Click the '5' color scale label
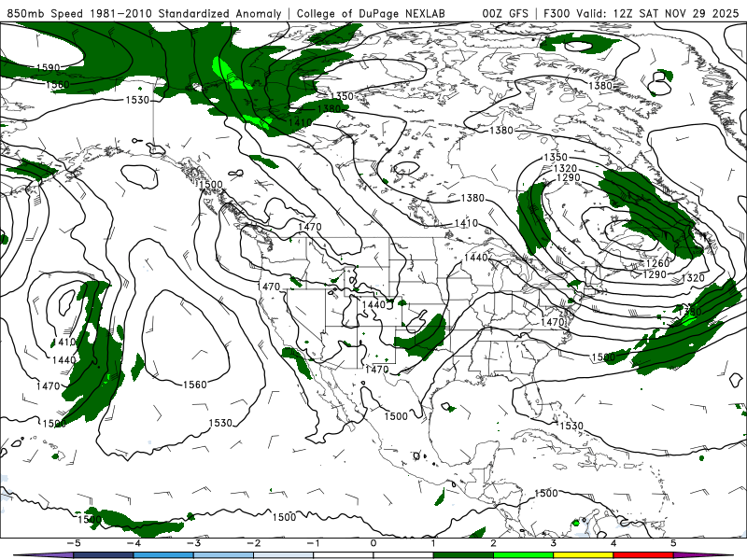Screen dimensions: 747x560 click(x=673, y=543)
